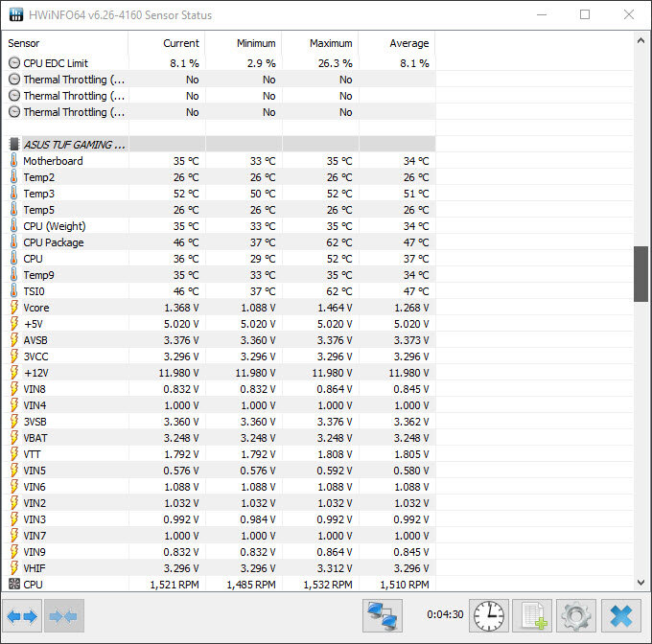
Task: Select the CPU Package temperature row
Action: pyautogui.click(x=54, y=242)
